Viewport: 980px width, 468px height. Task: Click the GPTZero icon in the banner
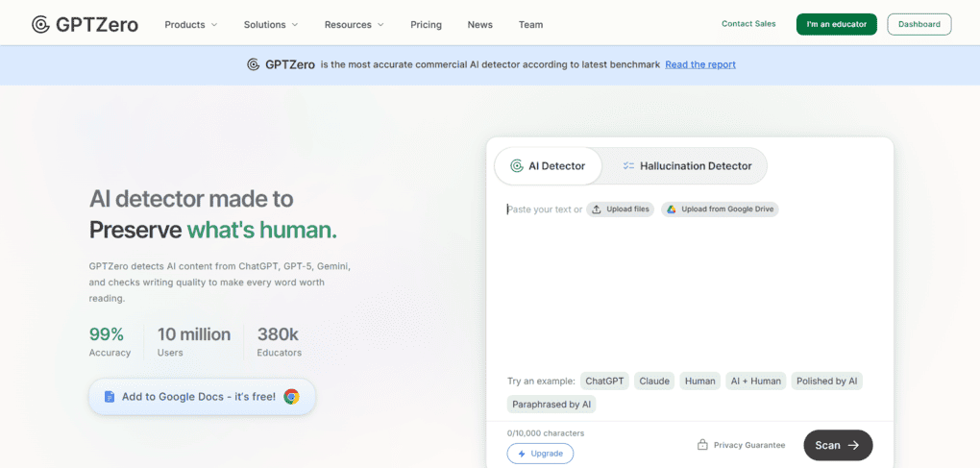tap(253, 64)
